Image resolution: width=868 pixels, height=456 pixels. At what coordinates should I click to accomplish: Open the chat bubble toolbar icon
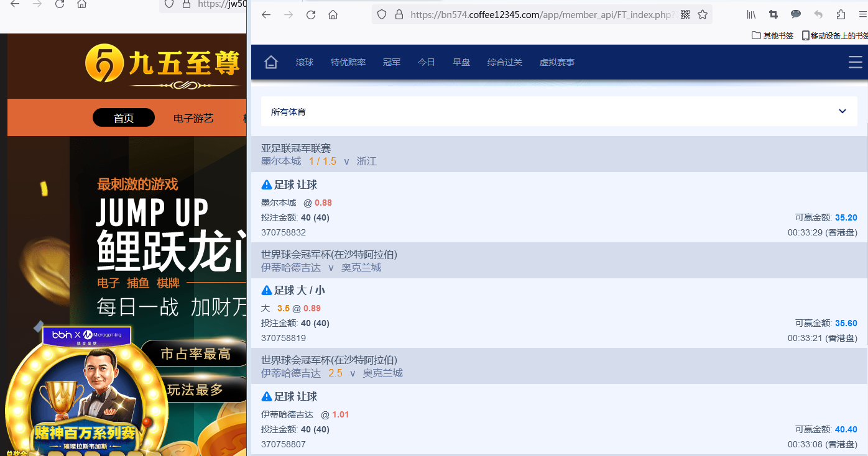point(796,15)
